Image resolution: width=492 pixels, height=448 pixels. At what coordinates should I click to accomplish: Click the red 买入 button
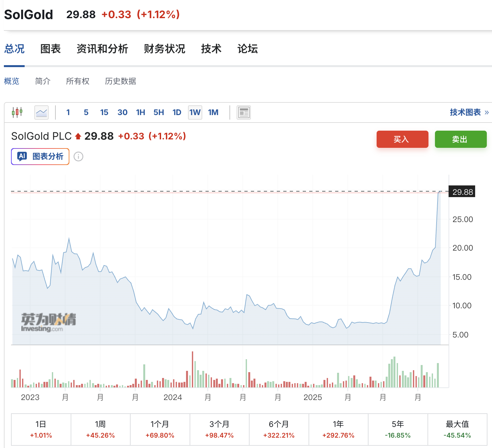coord(403,139)
